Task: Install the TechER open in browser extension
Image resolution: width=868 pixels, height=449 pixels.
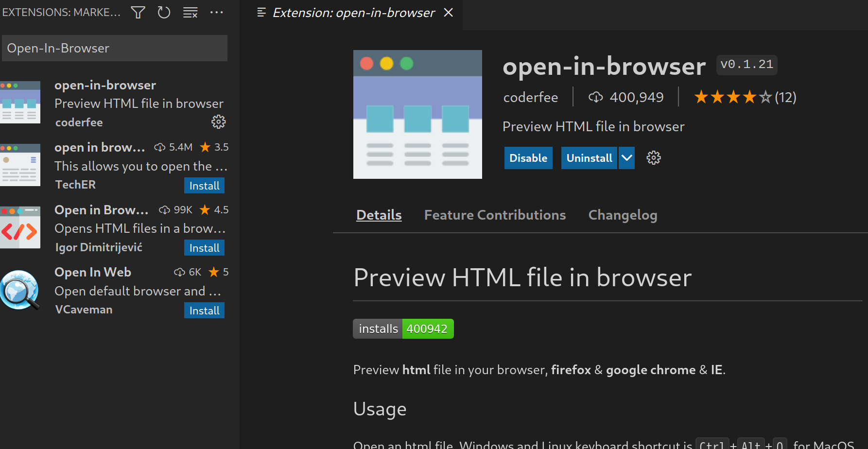Action: [204, 186]
